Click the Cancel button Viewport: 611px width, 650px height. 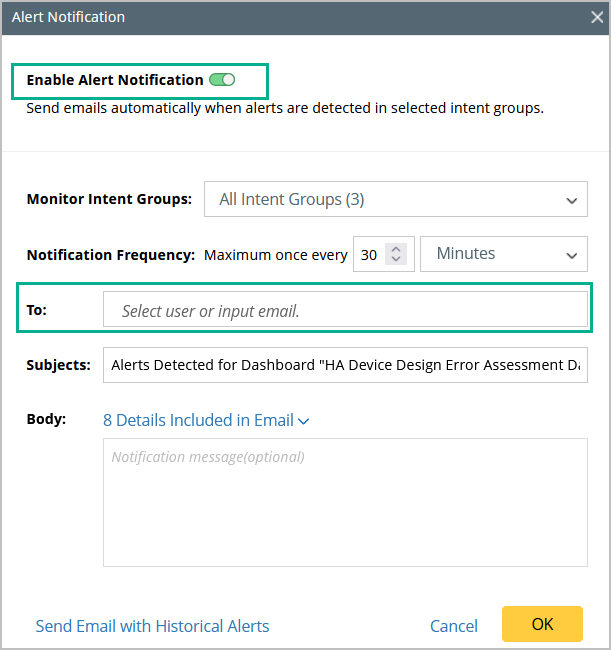click(454, 626)
